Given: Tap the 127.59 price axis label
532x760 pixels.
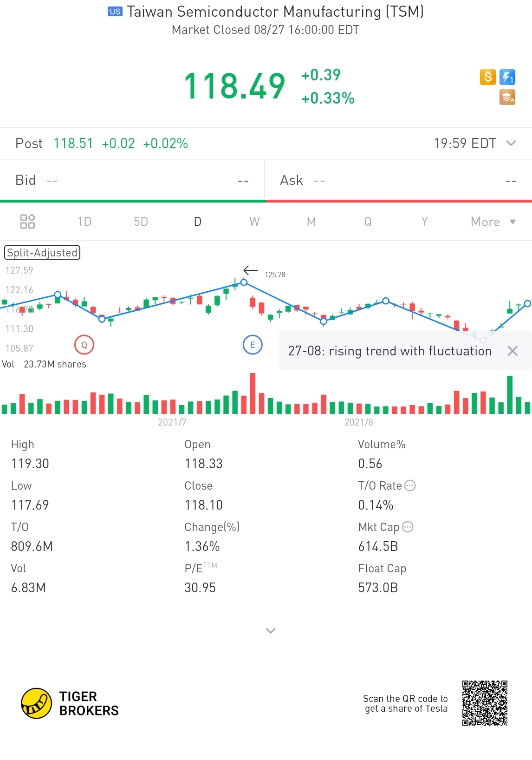Looking at the screenshot, I should click(19, 270).
